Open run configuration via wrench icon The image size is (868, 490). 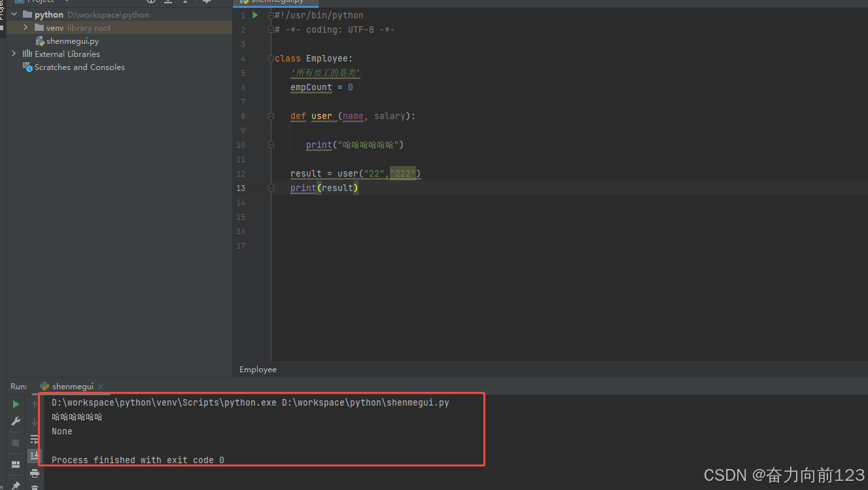(x=16, y=421)
